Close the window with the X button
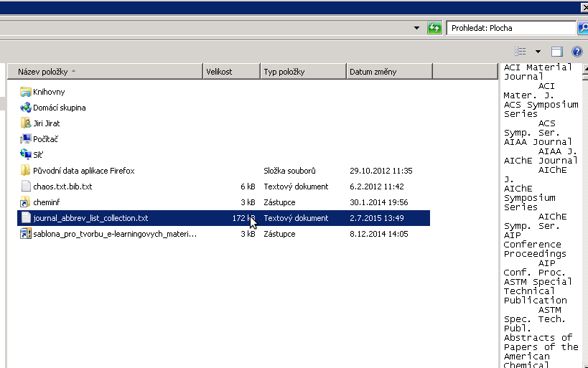This screenshot has width=588, height=368. click(584, 7)
